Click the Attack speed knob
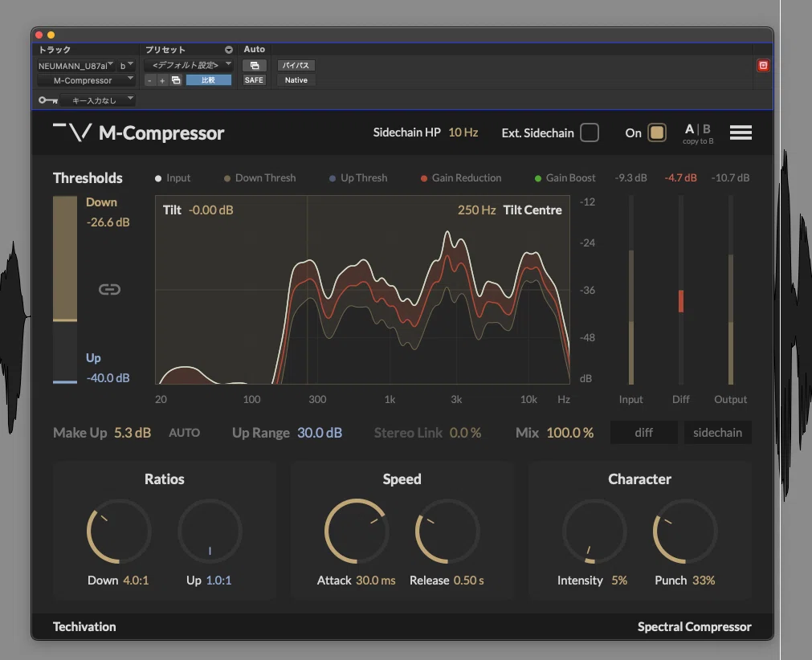Image resolution: width=812 pixels, height=660 pixels. [x=357, y=531]
